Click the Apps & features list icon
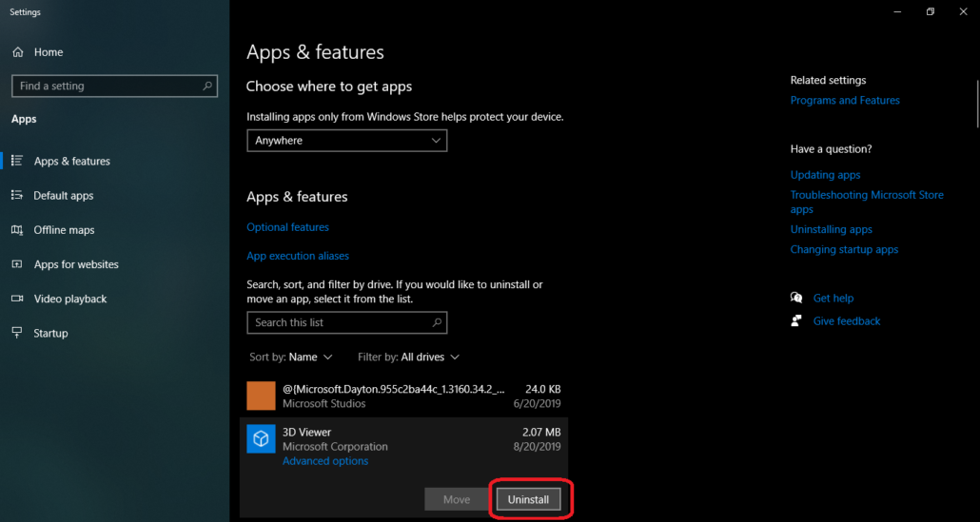 [17, 161]
